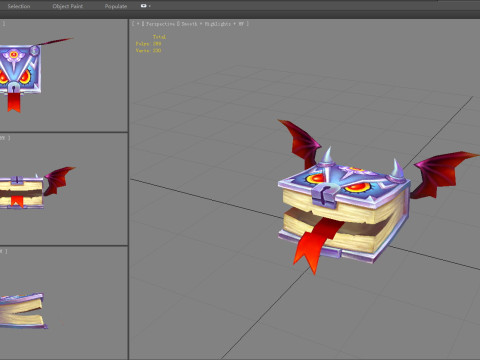Click the Polys count statistic text
The height and width of the screenshot is (360, 480).
(x=148, y=44)
